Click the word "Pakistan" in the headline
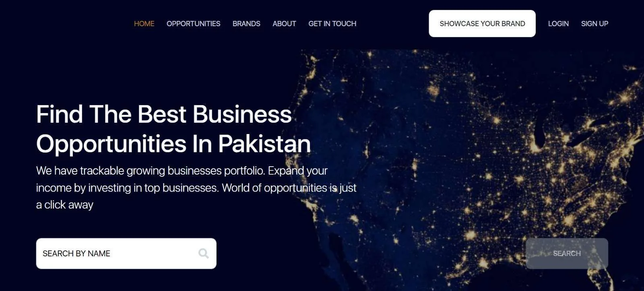The height and width of the screenshot is (291, 644). click(x=264, y=144)
